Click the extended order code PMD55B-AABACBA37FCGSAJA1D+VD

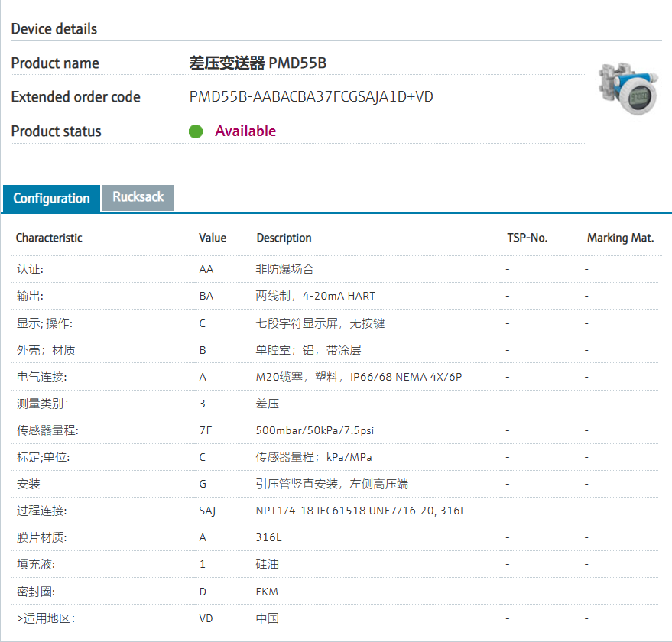coord(311,97)
